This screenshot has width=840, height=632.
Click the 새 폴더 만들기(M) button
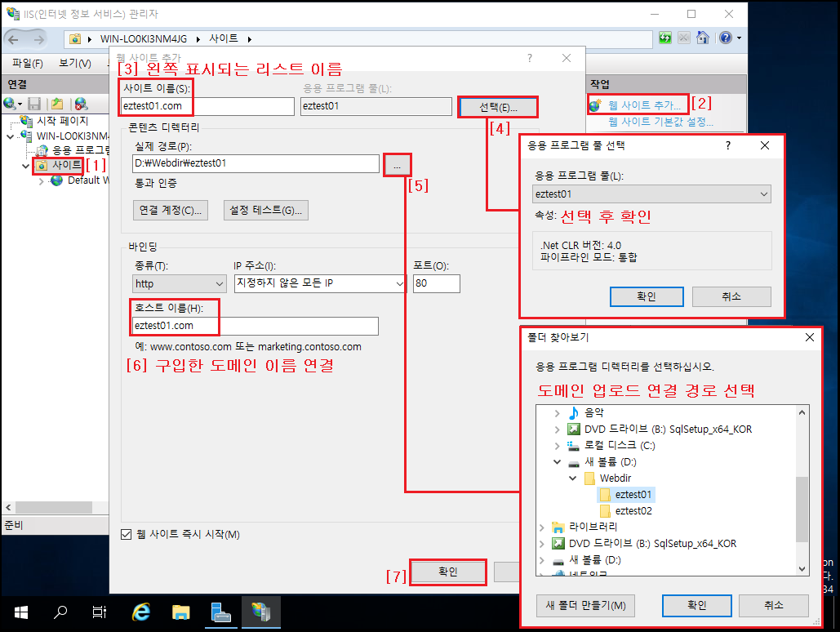point(585,606)
